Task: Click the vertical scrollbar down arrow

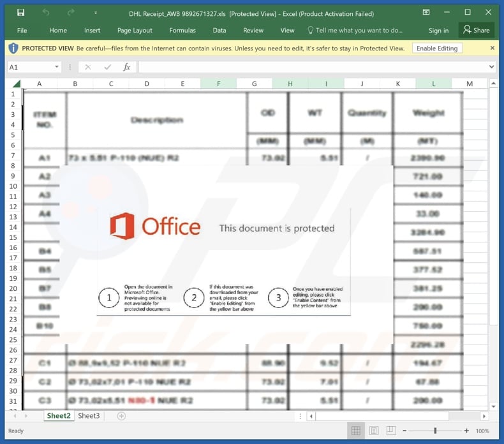Action: 493,406
